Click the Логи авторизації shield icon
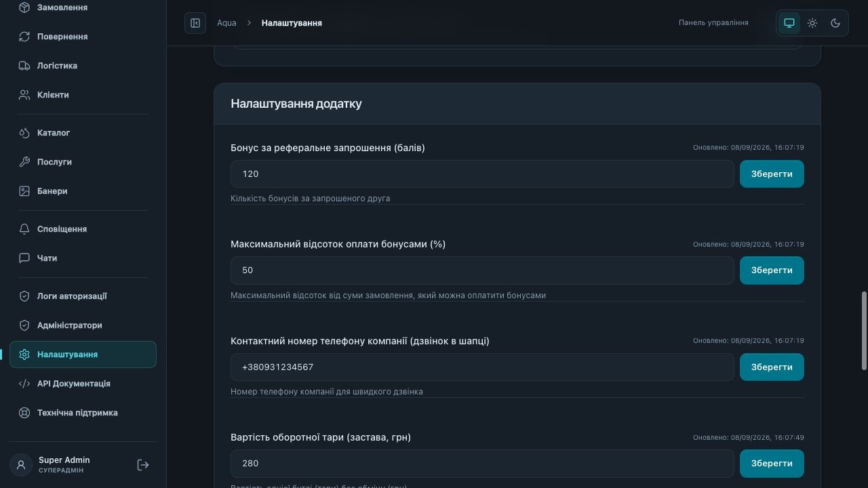 tap(24, 296)
